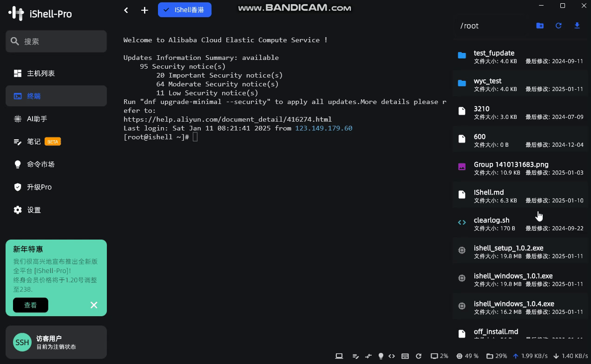
Task: Open the 命令市场 sidebar item
Action: pyautogui.click(x=41, y=164)
